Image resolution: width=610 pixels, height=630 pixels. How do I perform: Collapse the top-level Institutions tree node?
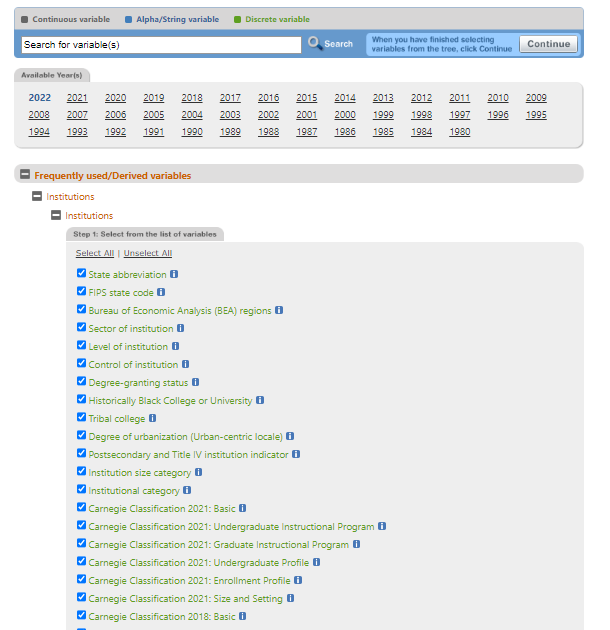(x=37, y=197)
